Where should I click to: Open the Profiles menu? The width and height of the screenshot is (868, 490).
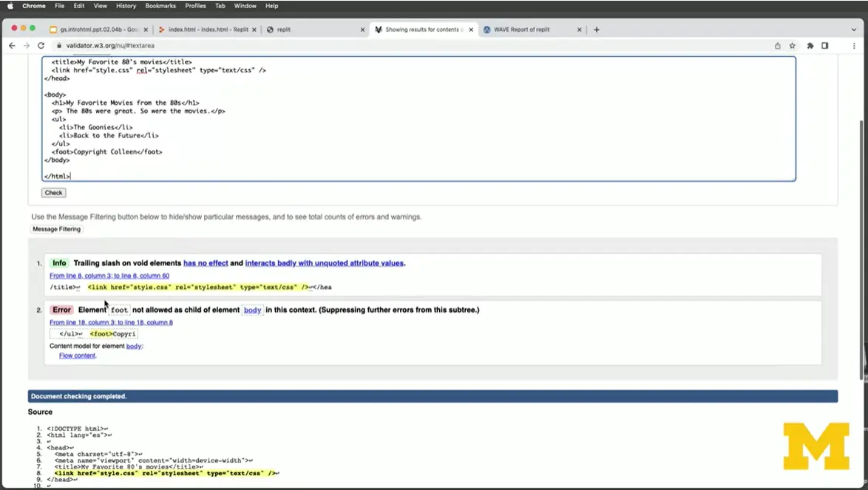196,6
